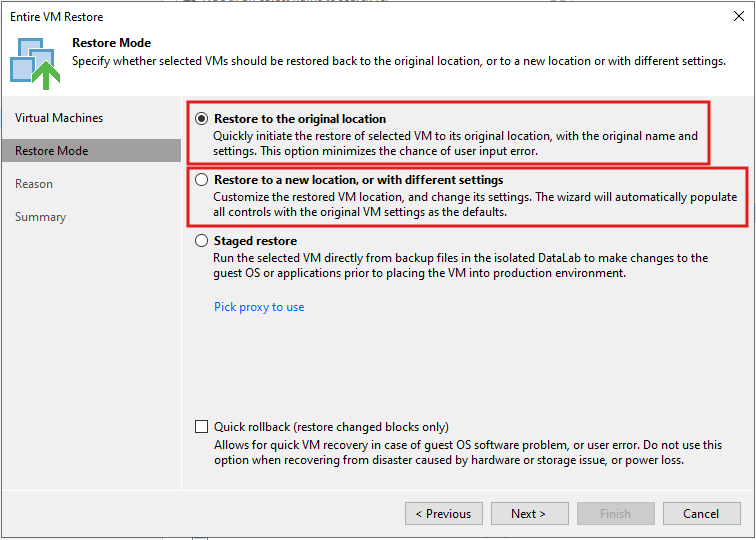Viewport: 756px width, 540px height.
Task: Click the Restore to the original location label
Action: pos(300,119)
